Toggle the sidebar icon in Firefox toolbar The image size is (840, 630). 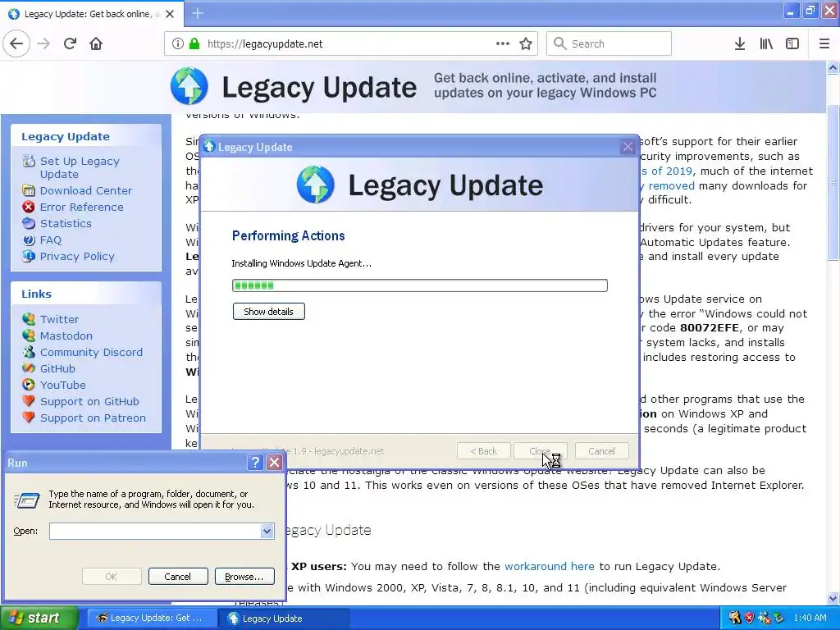[x=792, y=44]
